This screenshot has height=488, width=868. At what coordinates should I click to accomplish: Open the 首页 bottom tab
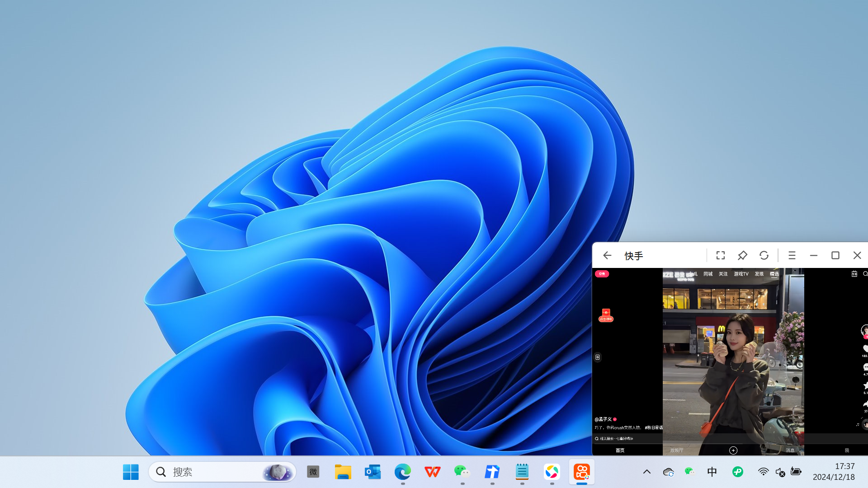click(x=620, y=450)
